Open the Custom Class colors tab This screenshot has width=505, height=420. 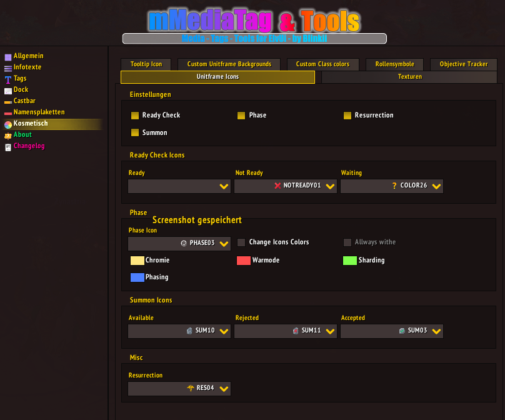(x=322, y=64)
